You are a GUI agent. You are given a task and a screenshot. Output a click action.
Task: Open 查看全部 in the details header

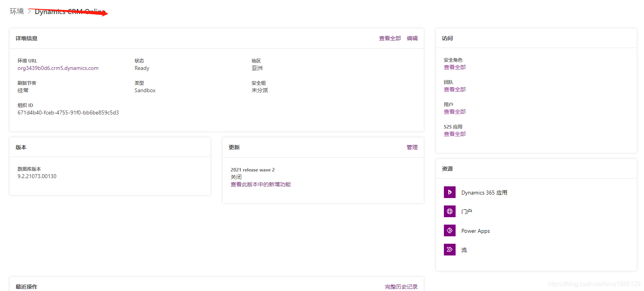click(390, 38)
